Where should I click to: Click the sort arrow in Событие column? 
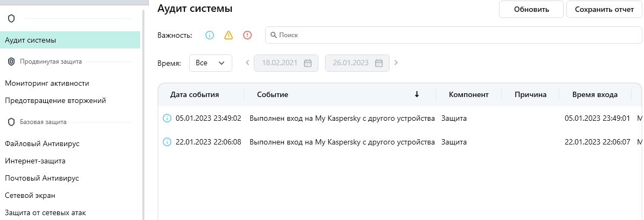tap(417, 95)
